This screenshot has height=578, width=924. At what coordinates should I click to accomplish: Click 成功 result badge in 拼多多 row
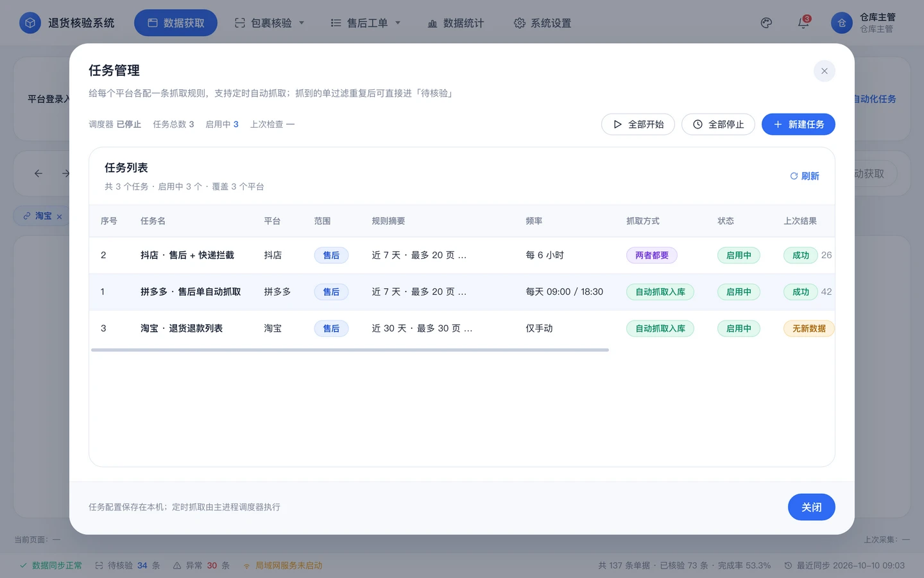tap(801, 292)
